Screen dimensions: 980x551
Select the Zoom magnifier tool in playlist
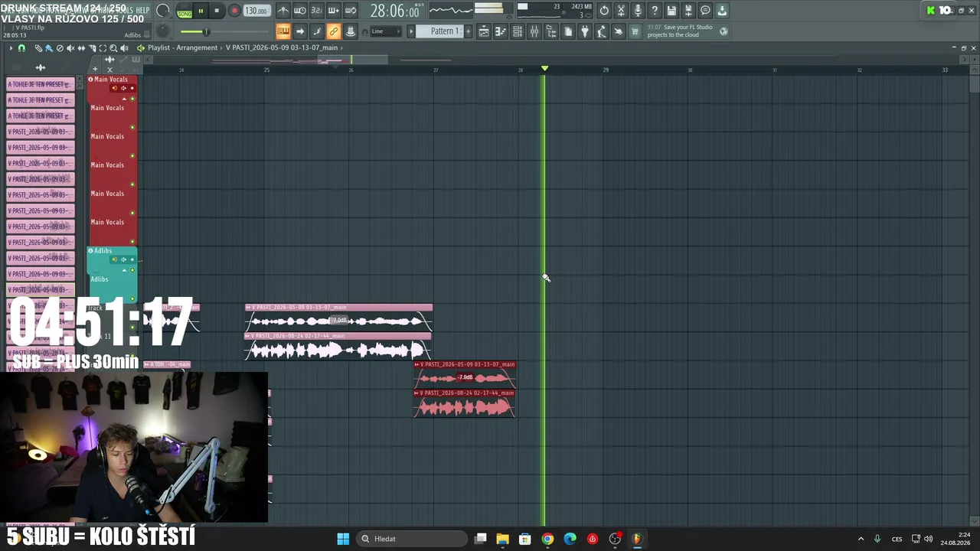click(x=113, y=48)
